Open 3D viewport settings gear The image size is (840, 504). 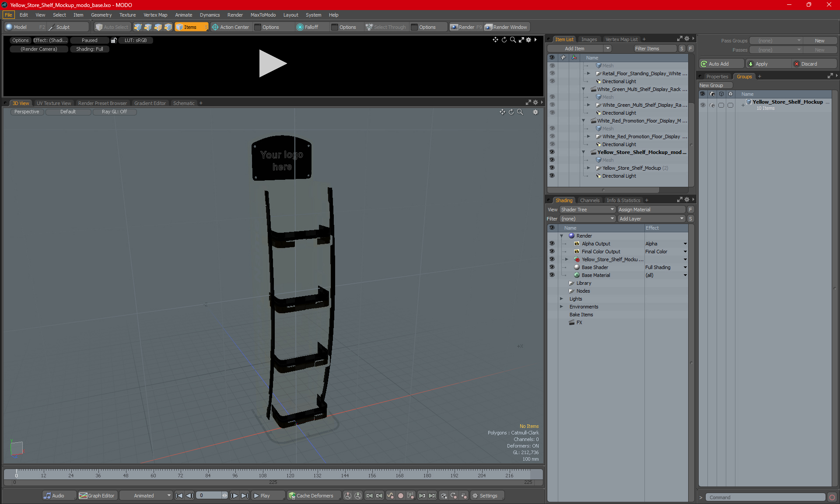[535, 112]
